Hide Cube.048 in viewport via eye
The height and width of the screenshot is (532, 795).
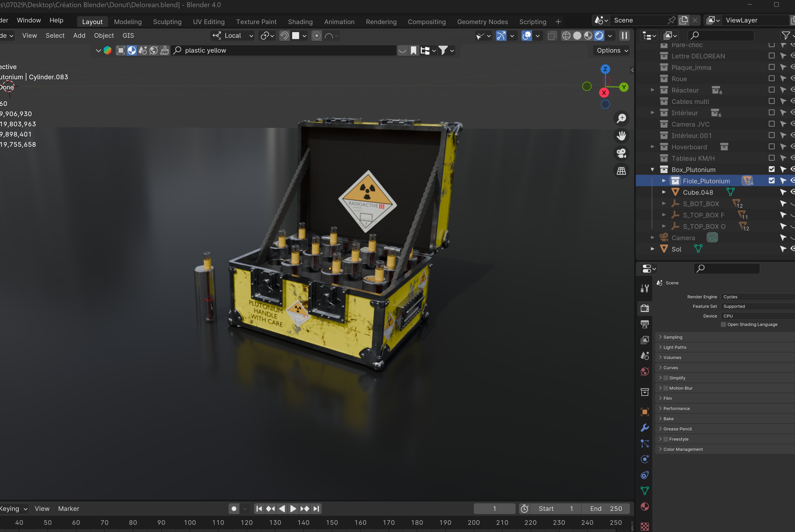pyautogui.click(x=792, y=192)
